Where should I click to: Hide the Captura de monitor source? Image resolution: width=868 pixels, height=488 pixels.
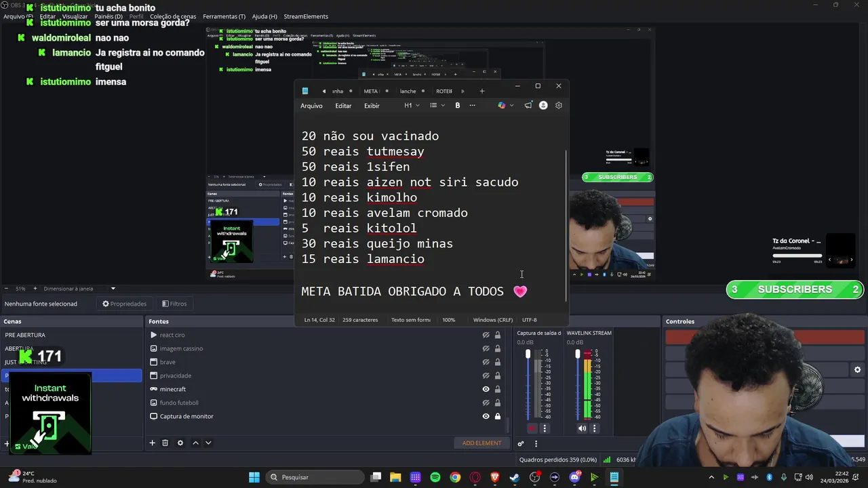coord(486,416)
